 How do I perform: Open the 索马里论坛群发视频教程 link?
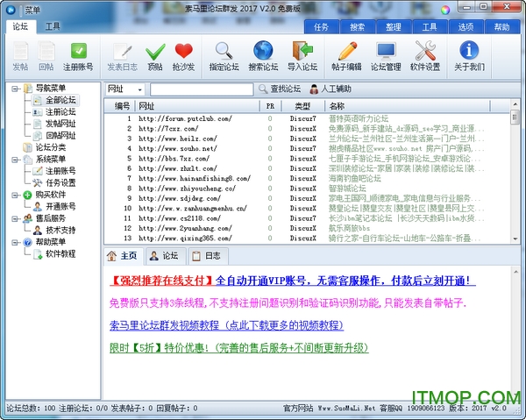225,324
